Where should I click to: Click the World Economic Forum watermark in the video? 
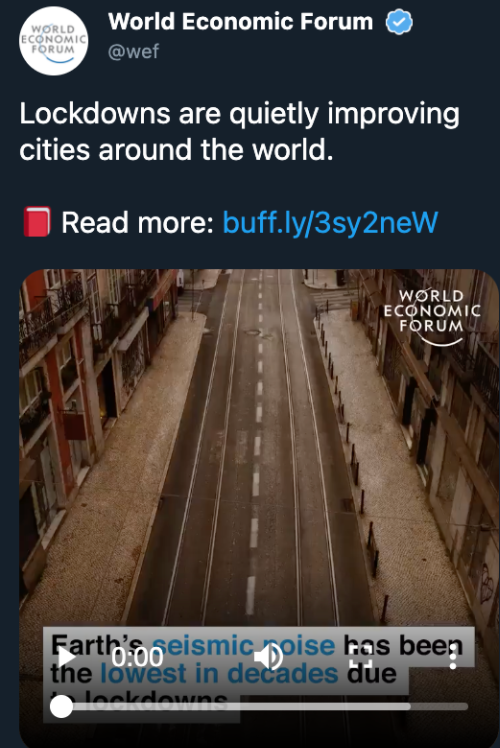[431, 315]
